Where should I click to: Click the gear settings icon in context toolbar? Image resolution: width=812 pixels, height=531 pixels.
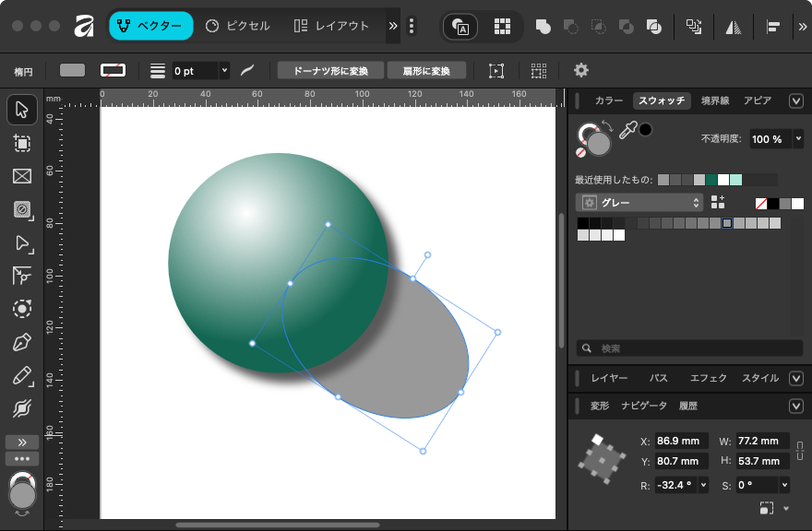pyautogui.click(x=580, y=70)
